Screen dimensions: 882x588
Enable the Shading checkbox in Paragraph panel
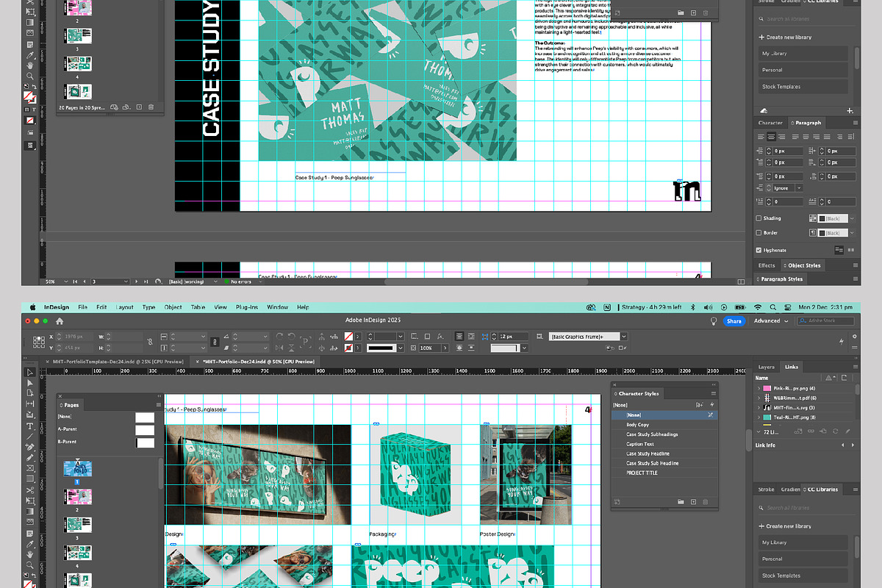(759, 218)
